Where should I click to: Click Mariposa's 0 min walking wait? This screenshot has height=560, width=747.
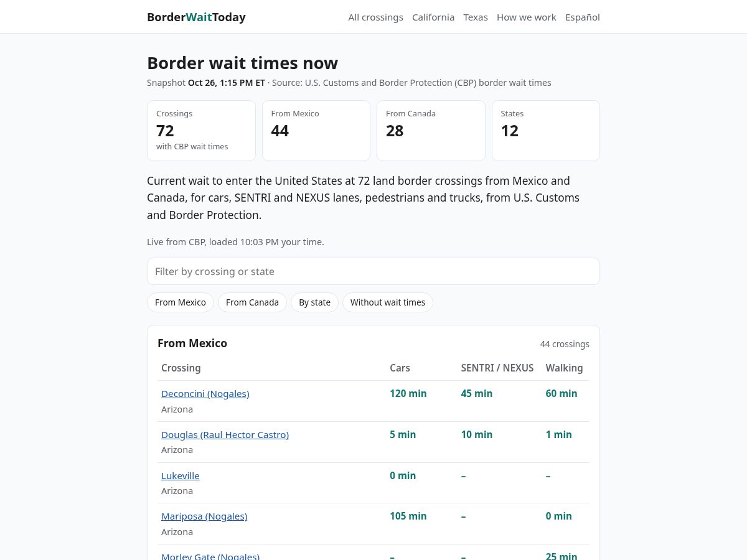tap(559, 516)
